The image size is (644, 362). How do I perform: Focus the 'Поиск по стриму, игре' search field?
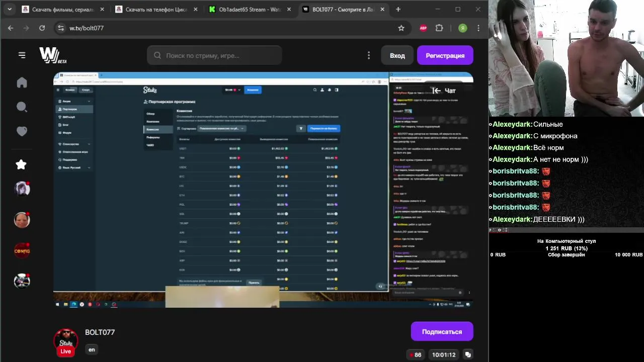click(x=214, y=55)
